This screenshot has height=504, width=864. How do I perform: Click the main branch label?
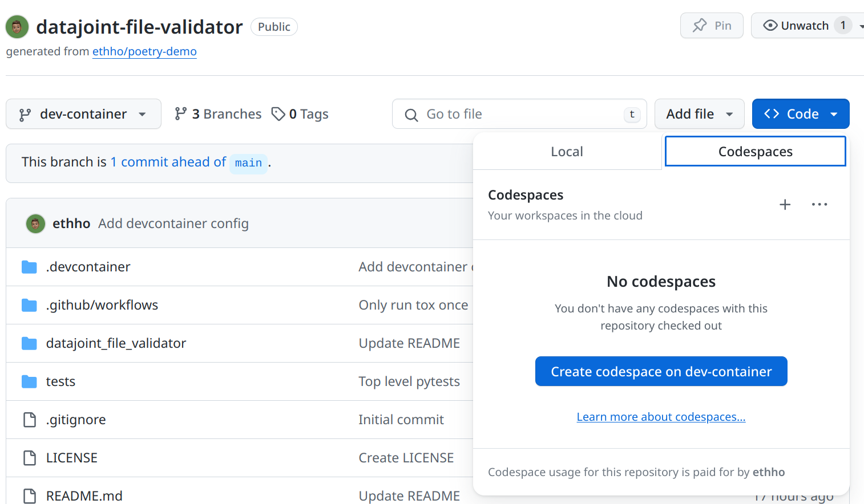coord(248,163)
